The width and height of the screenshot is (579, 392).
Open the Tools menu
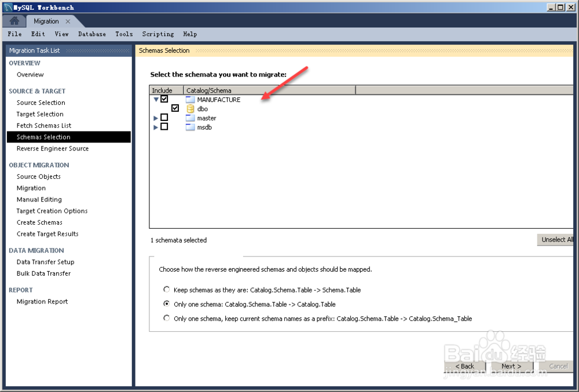point(124,34)
